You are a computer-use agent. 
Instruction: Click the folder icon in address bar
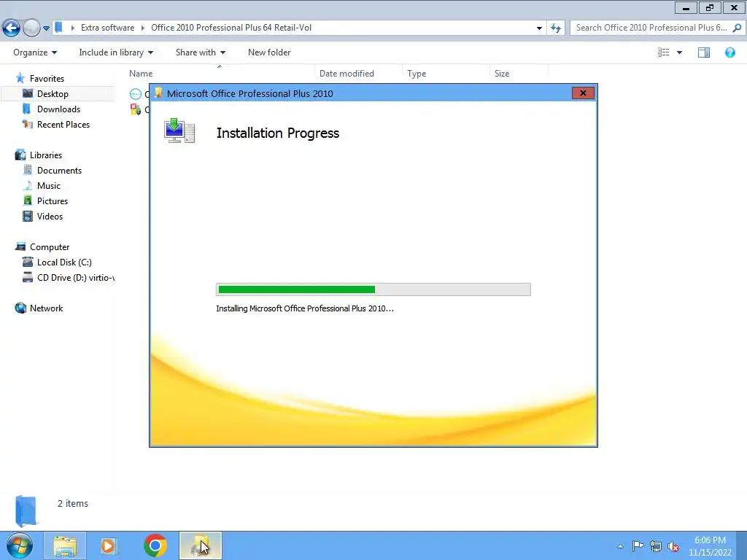58,28
